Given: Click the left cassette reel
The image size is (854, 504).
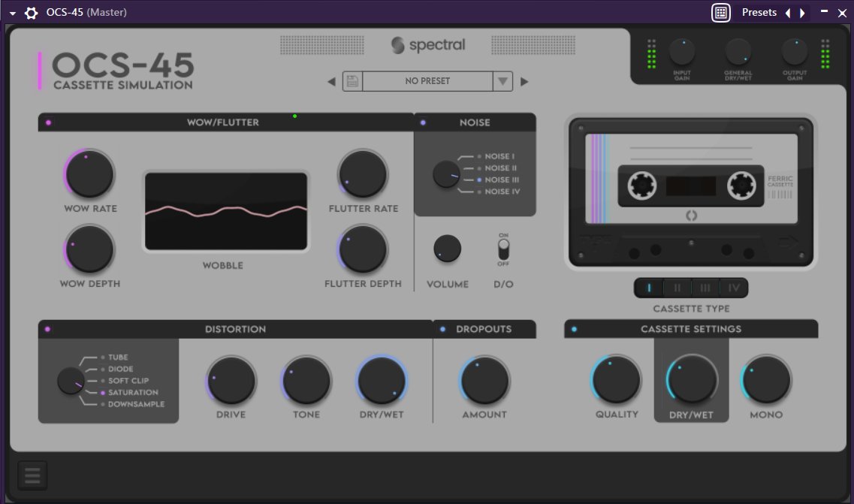Looking at the screenshot, I should click(642, 186).
